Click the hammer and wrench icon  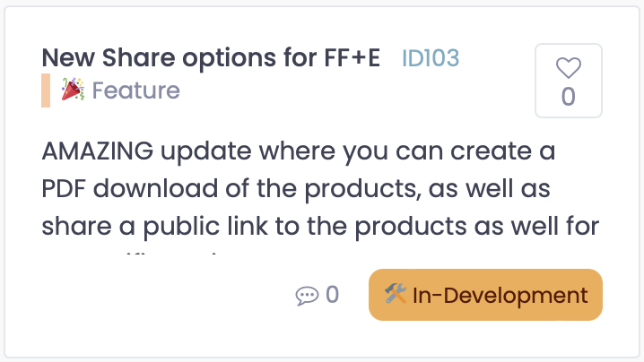396,293
